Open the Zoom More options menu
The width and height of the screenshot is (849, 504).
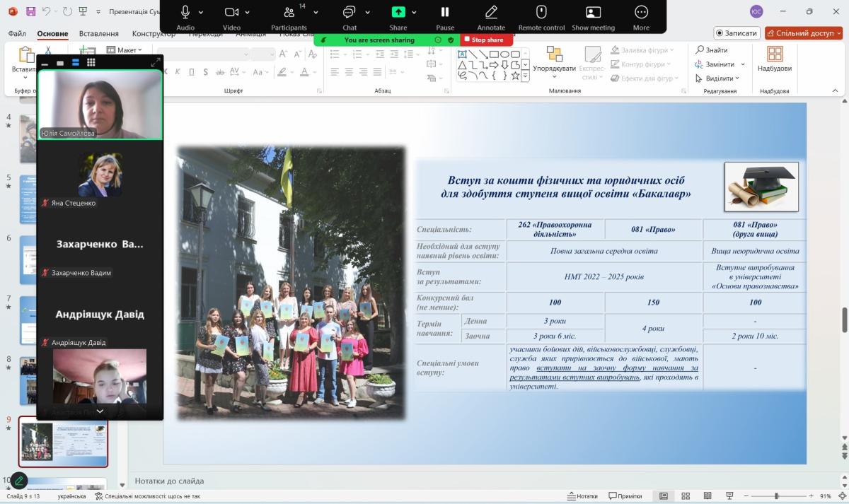tap(641, 12)
